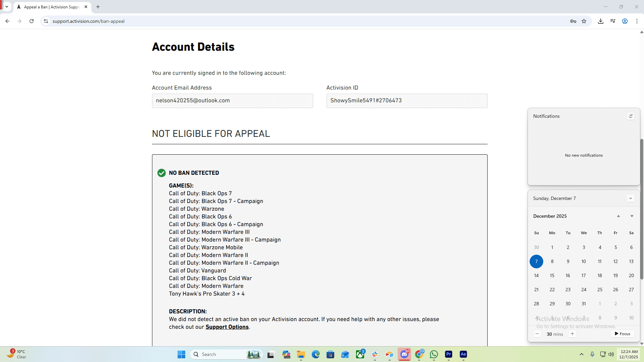
Task: Bookmark this page with the star icon
Action: pos(584,21)
